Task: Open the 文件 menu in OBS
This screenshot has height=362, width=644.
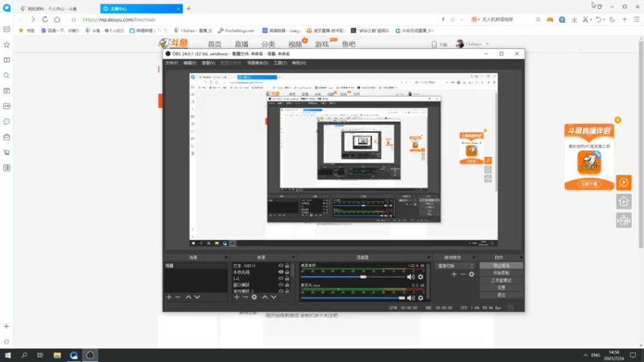Action: (x=171, y=63)
